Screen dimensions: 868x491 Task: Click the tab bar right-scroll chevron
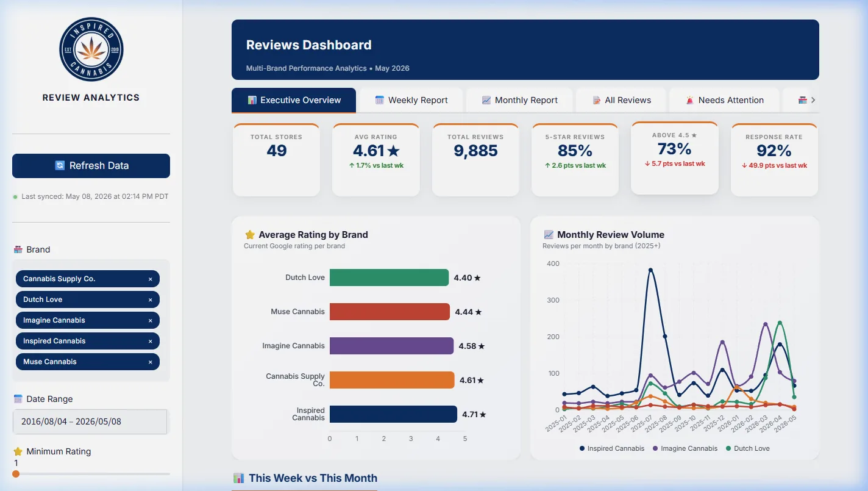813,100
